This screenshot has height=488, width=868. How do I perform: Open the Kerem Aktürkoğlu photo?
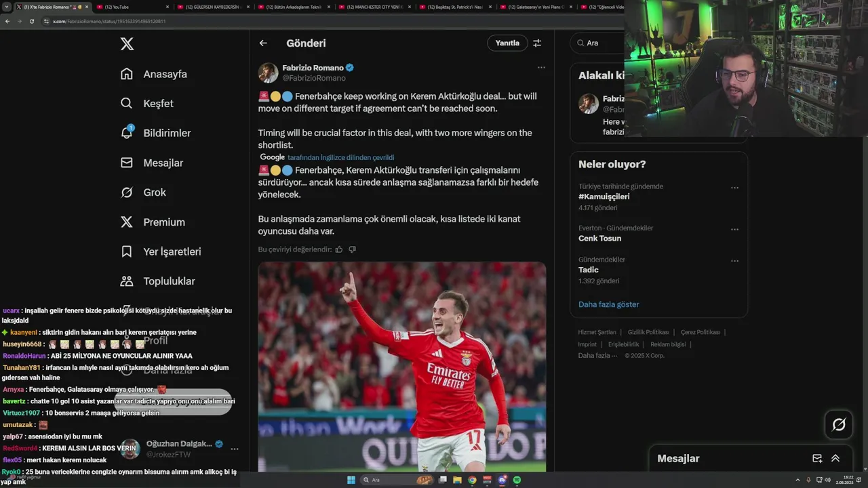[402, 366]
